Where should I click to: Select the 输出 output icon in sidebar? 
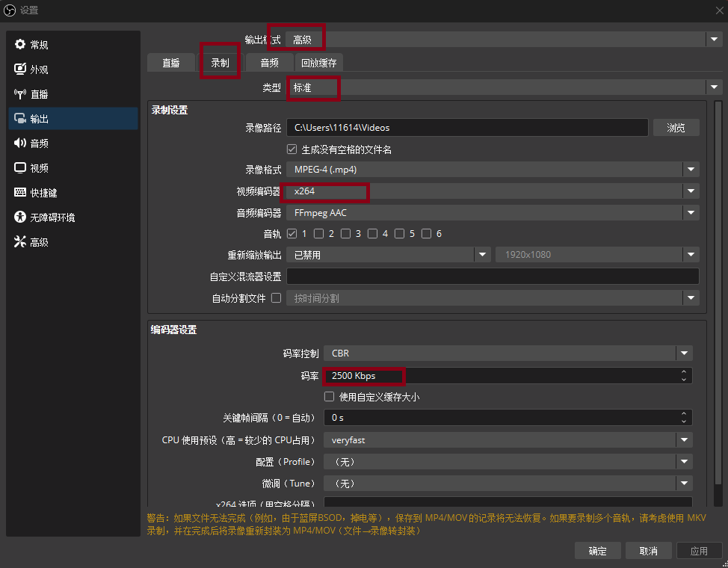20,119
